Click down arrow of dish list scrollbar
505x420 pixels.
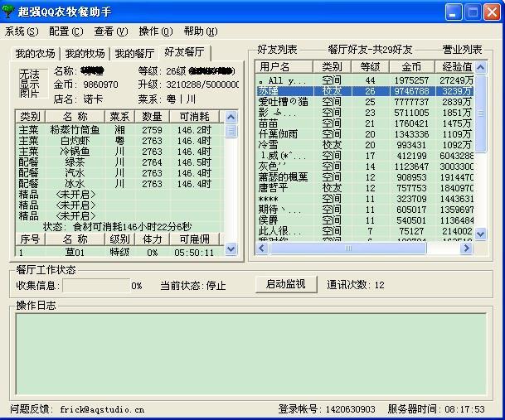(231, 249)
